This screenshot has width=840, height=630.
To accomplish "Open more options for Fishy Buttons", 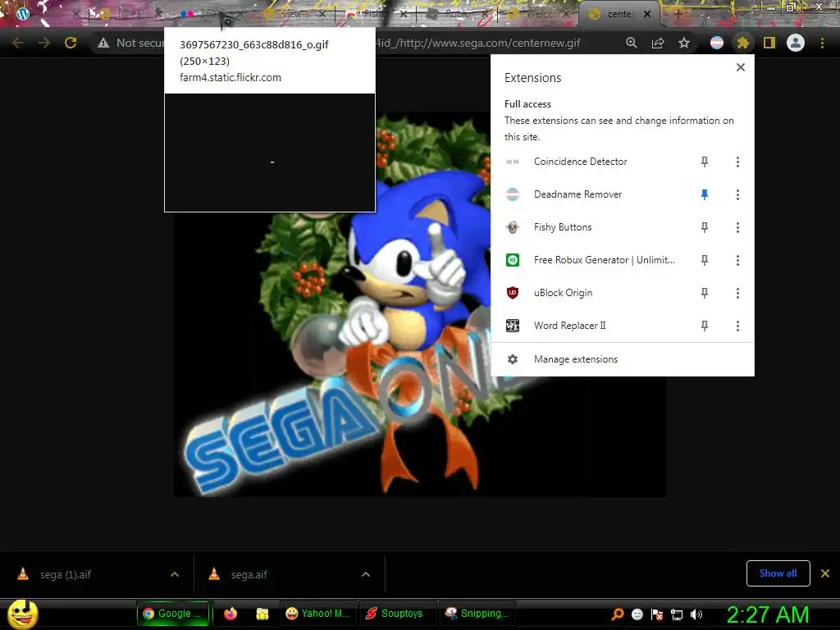I will coord(737,228).
